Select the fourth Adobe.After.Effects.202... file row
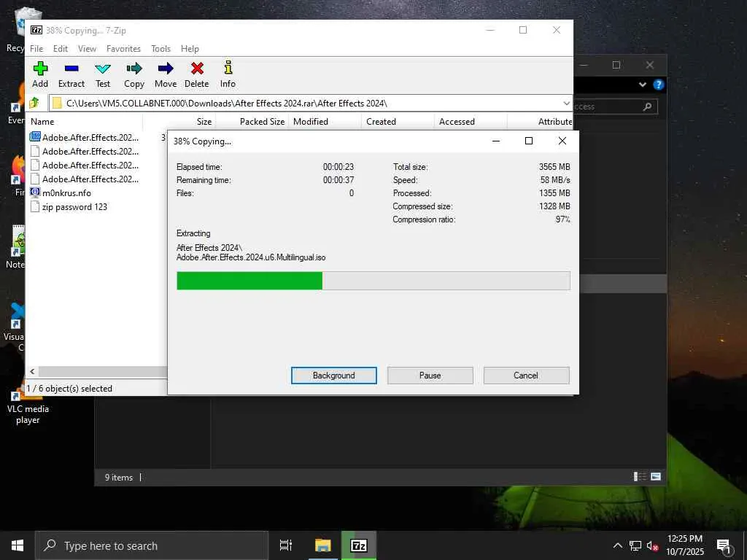 pos(90,179)
